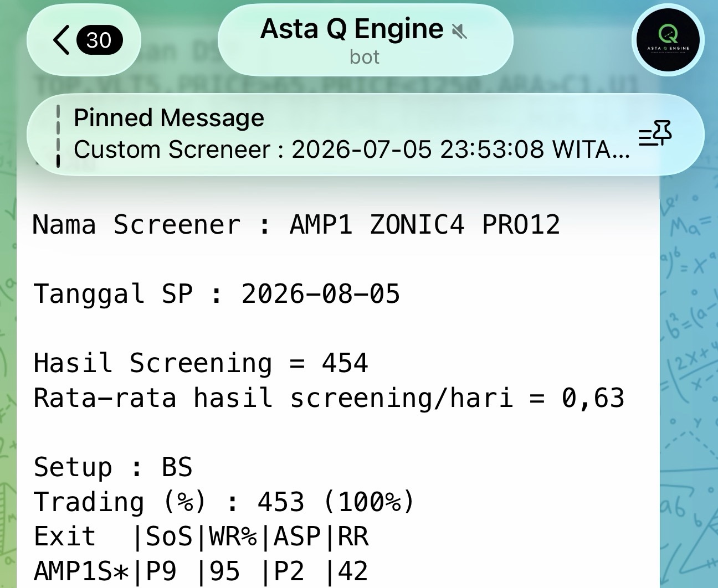
Task: Select the "Tanggal SP : 2026-08-05" line
Action: (x=217, y=294)
